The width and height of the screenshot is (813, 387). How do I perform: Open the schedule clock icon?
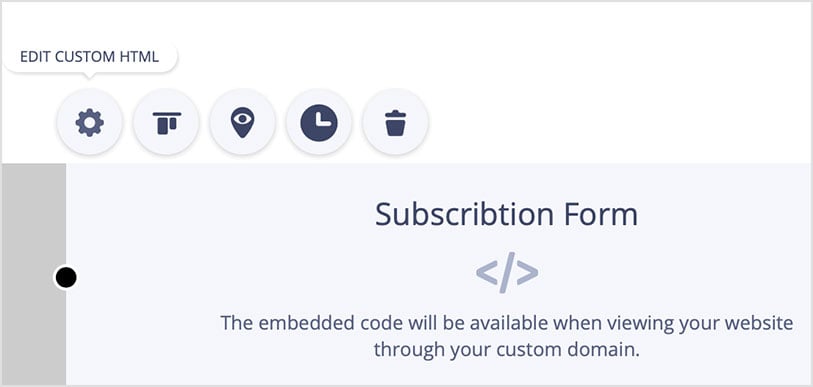tap(318, 122)
